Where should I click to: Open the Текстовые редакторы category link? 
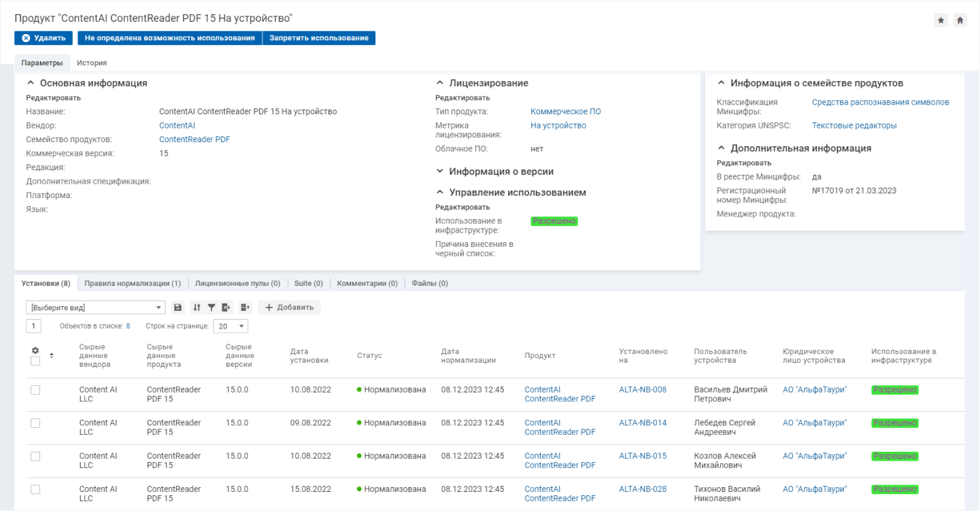(854, 125)
